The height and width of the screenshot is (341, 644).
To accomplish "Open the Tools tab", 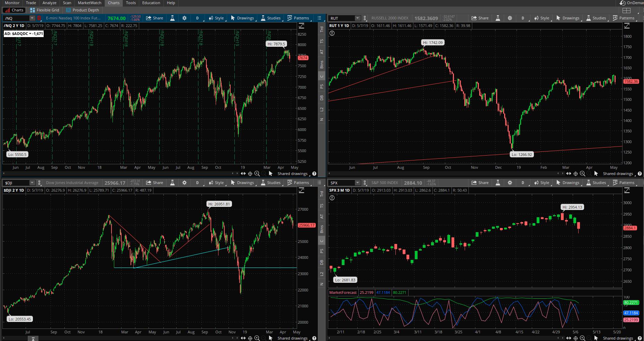I will pyautogui.click(x=131, y=3).
